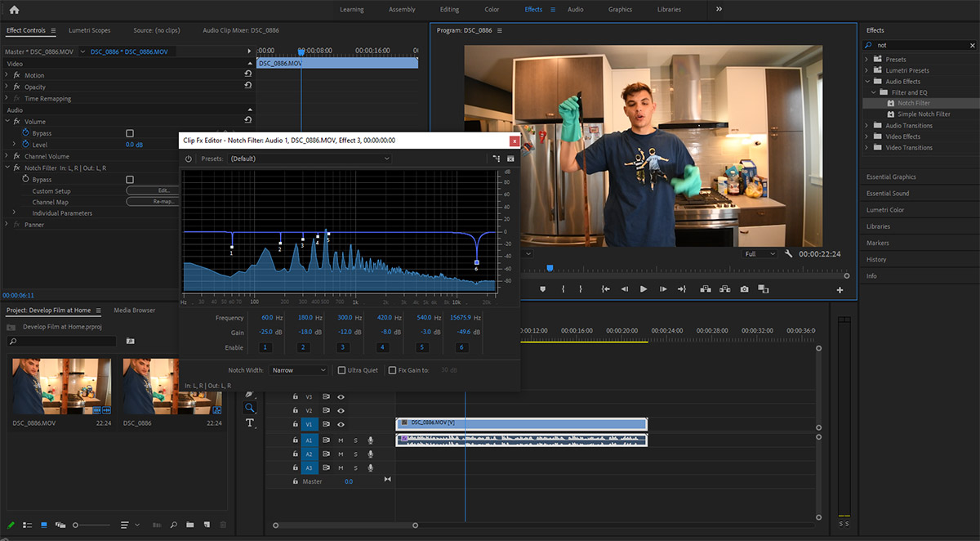Adjust the Project panel thumbnail zoom slider
Screen dimensions: 980x541
76,525
